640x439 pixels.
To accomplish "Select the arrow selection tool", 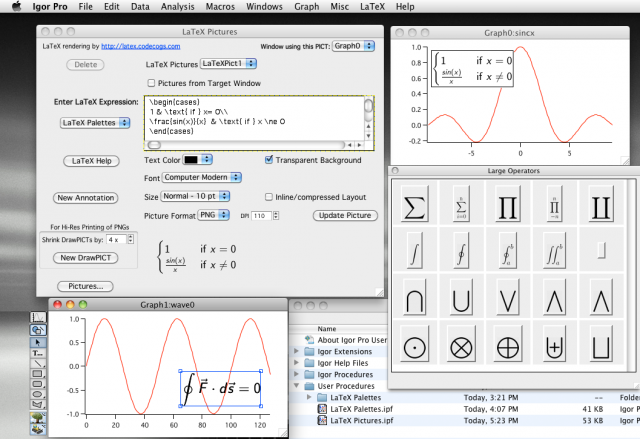I will click(x=38, y=343).
